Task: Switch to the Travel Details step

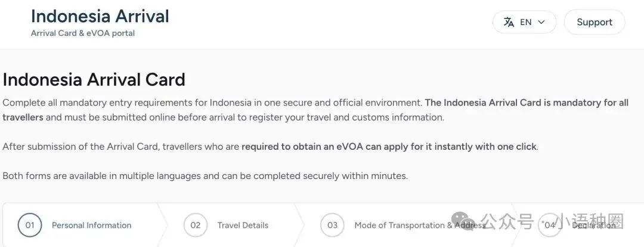Action: click(243, 225)
